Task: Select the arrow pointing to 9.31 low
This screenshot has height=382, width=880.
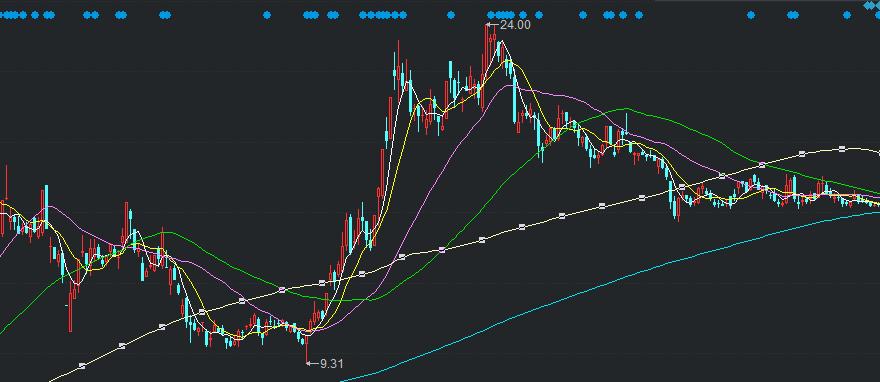Action: [312, 363]
